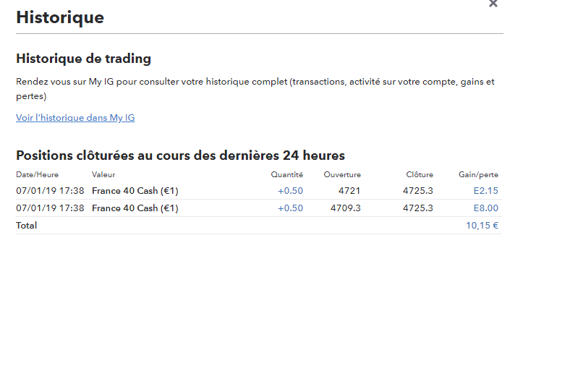Screen dimensions: 570x392
Task: Click the 4709.3 opening price
Action: click(x=346, y=208)
